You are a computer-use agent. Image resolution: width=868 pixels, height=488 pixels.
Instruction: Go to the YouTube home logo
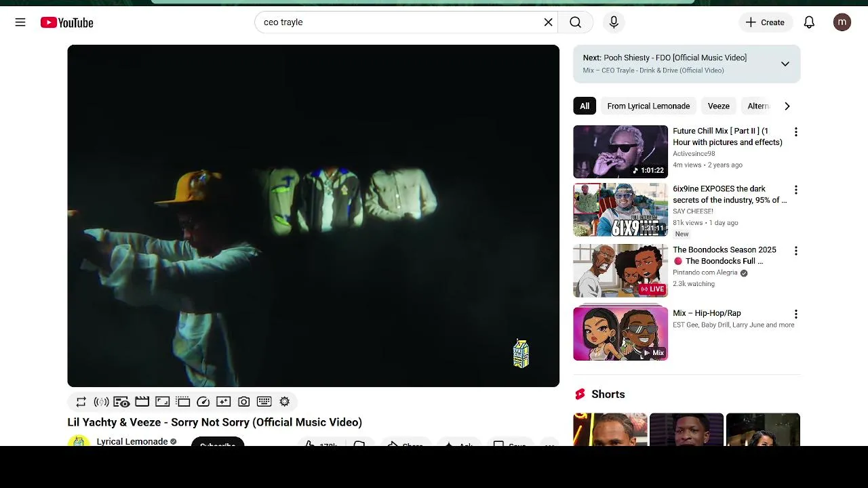click(66, 22)
